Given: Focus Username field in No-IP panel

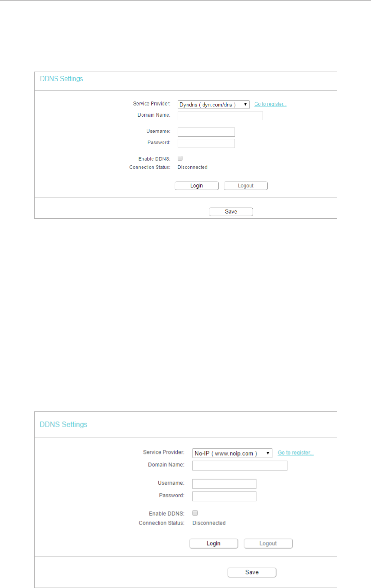Looking at the screenshot, I should click(224, 484).
